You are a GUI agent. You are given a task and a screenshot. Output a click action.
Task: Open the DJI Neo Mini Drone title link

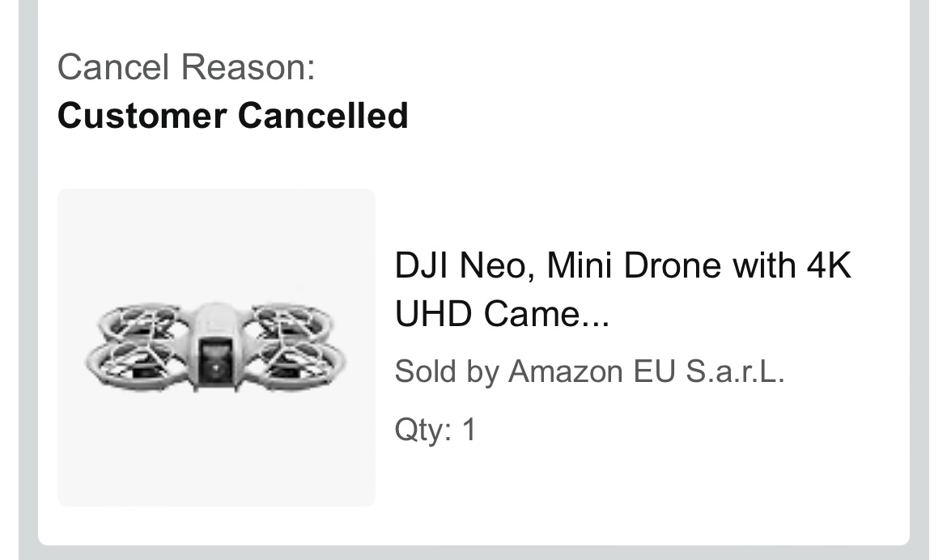click(x=622, y=290)
